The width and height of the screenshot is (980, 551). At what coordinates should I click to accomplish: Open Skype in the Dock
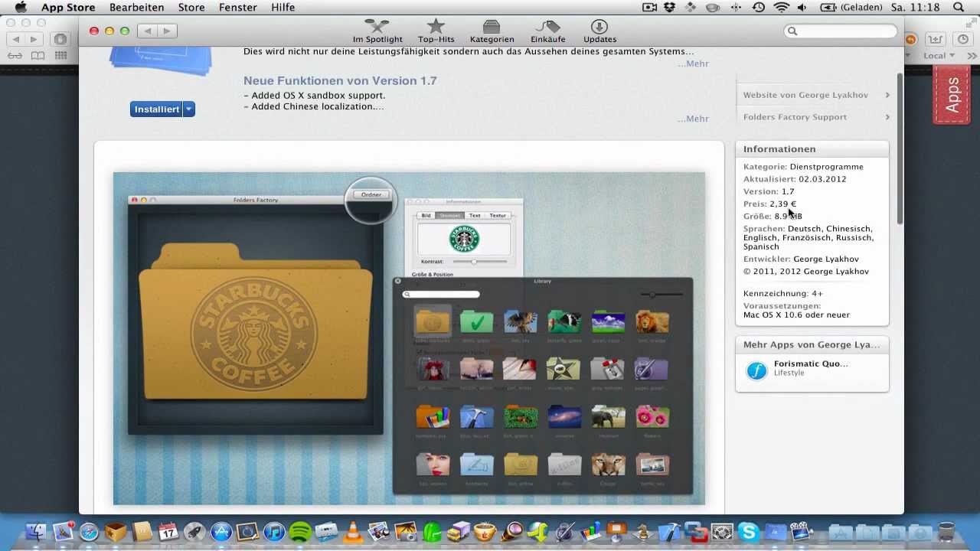pyautogui.click(x=749, y=531)
